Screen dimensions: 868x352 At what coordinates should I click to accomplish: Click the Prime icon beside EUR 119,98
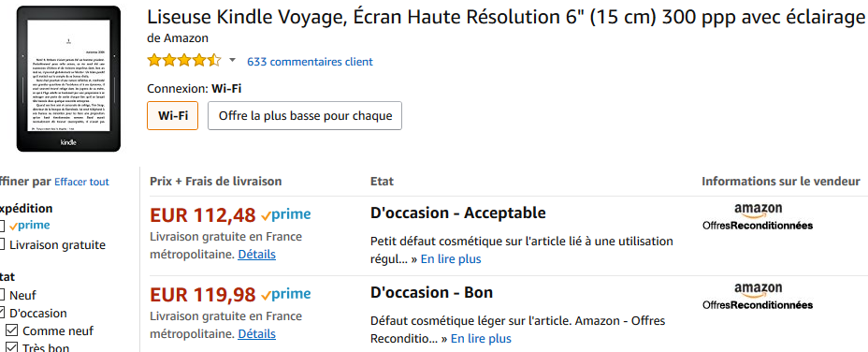click(x=286, y=294)
